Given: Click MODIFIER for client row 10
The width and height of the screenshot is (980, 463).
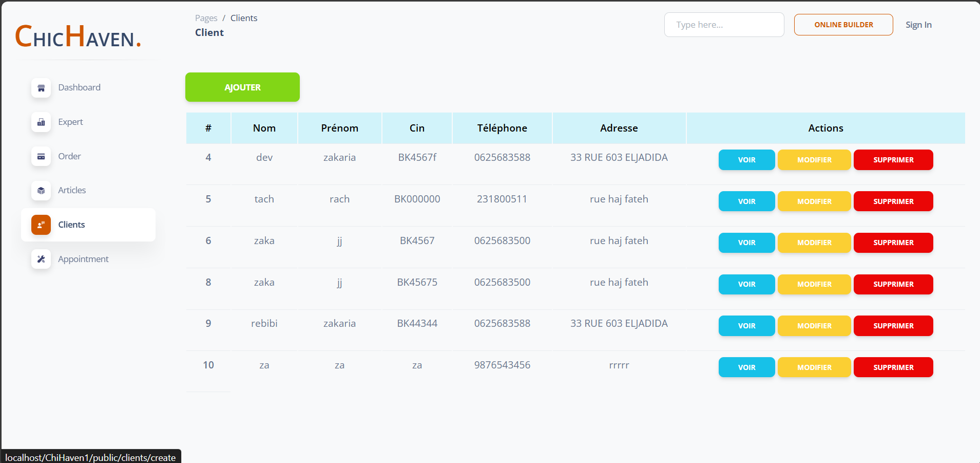Looking at the screenshot, I should pyautogui.click(x=814, y=367).
